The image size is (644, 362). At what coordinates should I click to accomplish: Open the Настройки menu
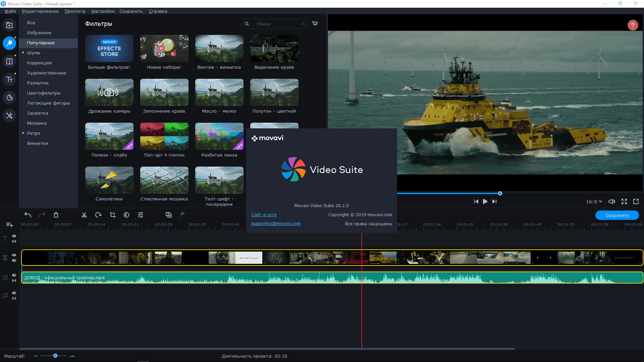pyautogui.click(x=103, y=11)
